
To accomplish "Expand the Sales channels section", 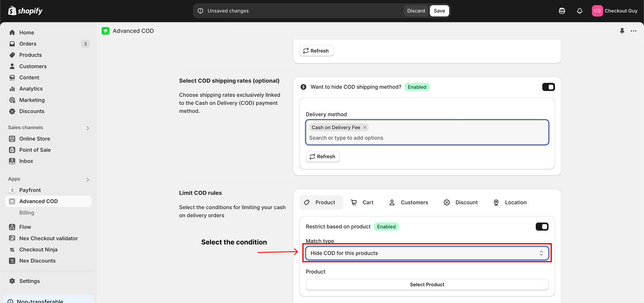I will pyautogui.click(x=88, y=128).
